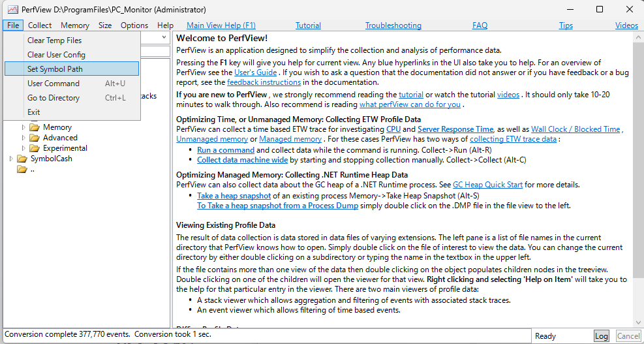Open the Size menu
This screenshot has height=344, width=644.
pyautogui.click(x=105, y=25)
